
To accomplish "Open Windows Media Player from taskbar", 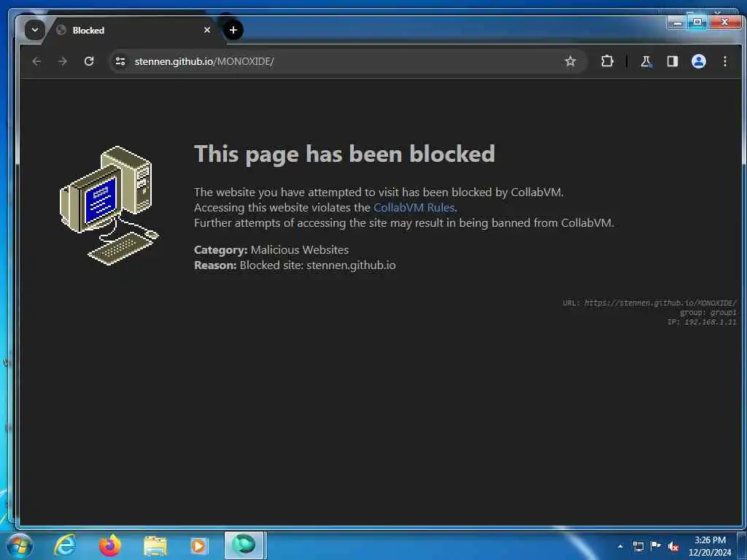I will pyautogui.click(x=198, y=545).
